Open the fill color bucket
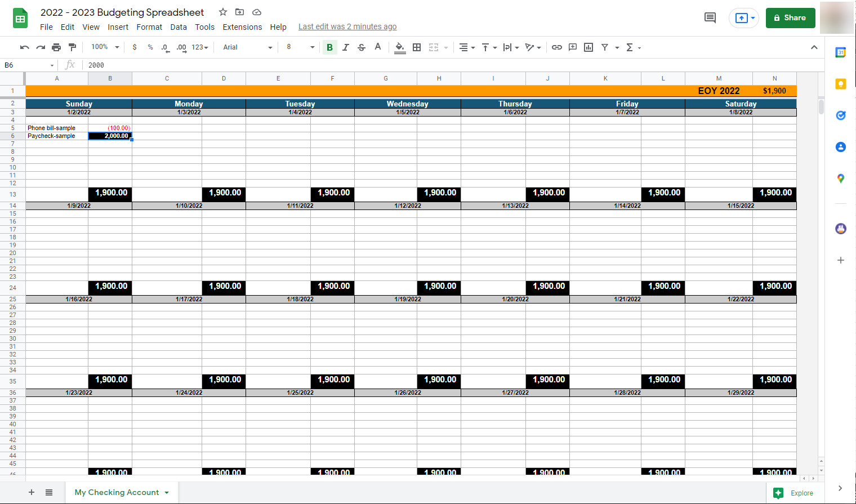 tap(400, 47)
